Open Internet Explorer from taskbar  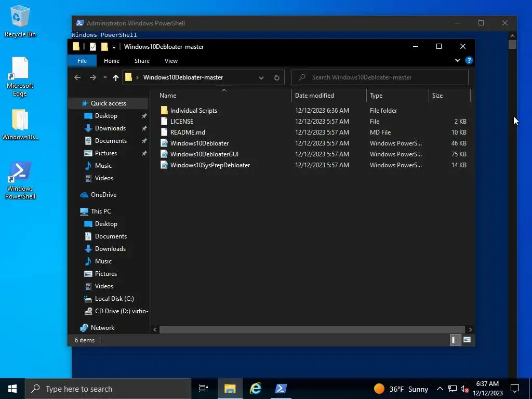click(x=256, y=389)
